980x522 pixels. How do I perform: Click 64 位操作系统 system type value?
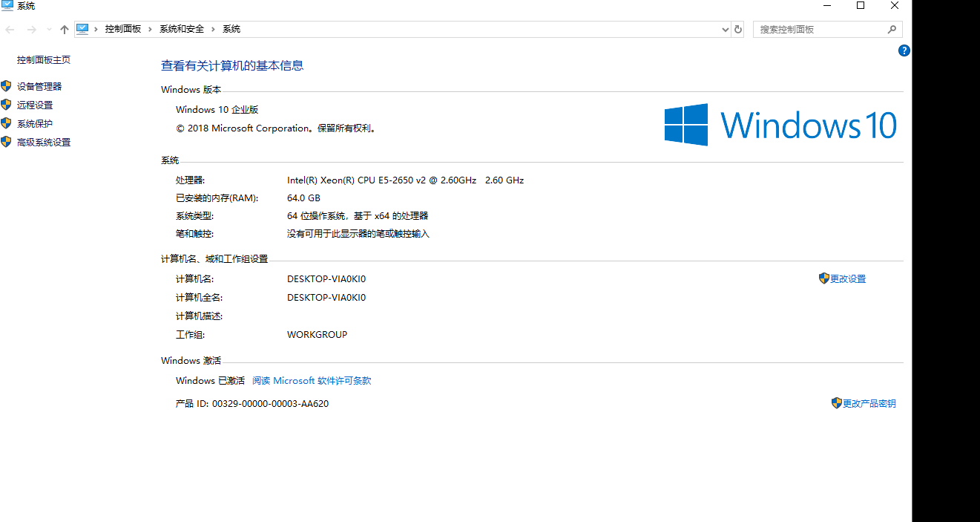358,216
